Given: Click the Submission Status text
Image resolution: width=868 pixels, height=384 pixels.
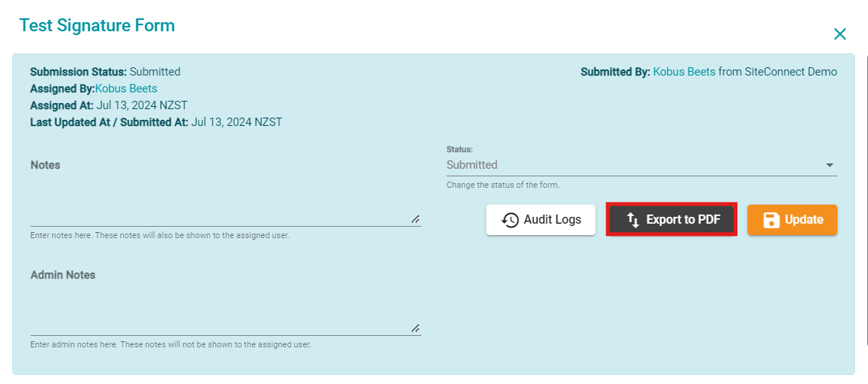Looking at the screenshot, I should pos(105,71).
